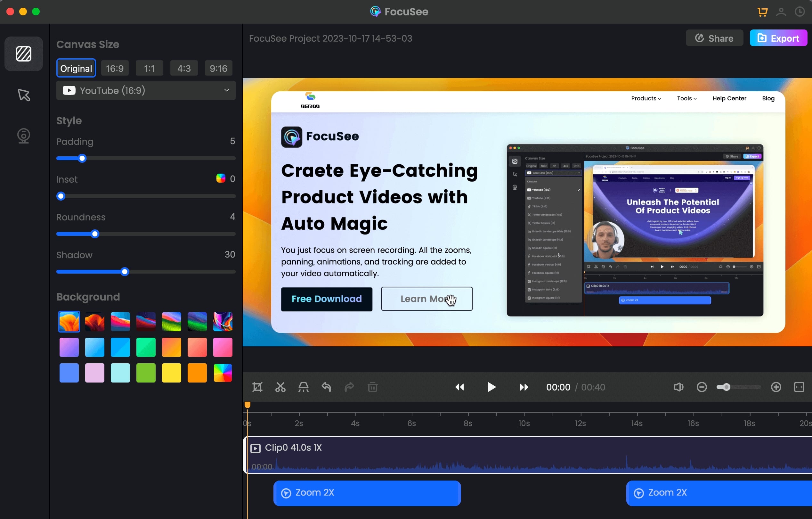Click the scissors/cut tool icon
This screenshot has width=812, height=519.
tap(280, 387)
